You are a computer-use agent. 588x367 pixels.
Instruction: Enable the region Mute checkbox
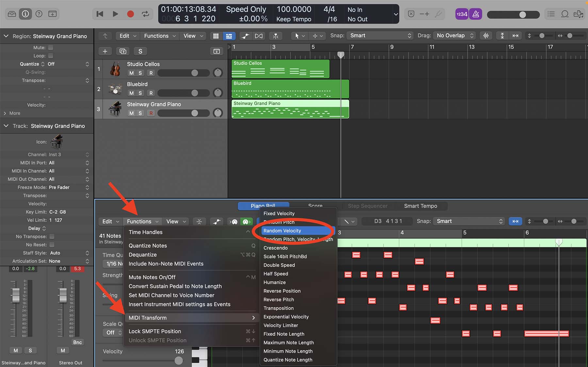coord(51,48)
